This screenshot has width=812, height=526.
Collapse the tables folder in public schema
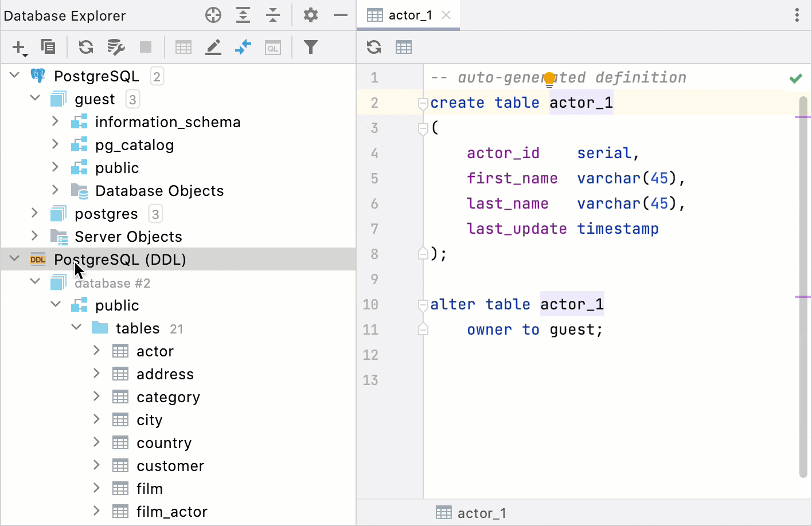[76, 327]
